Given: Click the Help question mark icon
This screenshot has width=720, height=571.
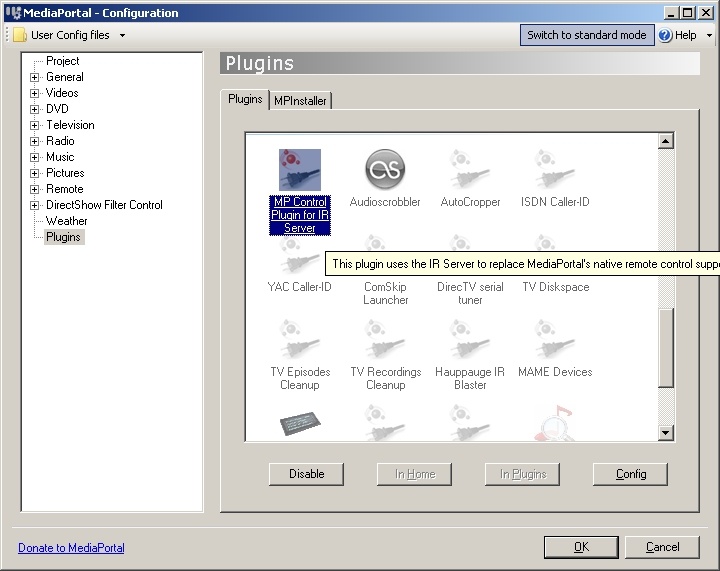Looking at the screenshot, I should (x=665, y=35).
